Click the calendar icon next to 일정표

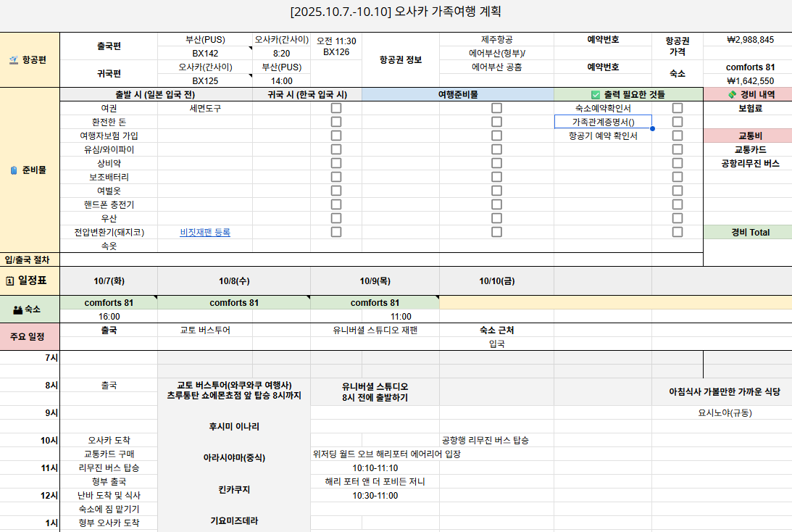[x=10, y=280]
